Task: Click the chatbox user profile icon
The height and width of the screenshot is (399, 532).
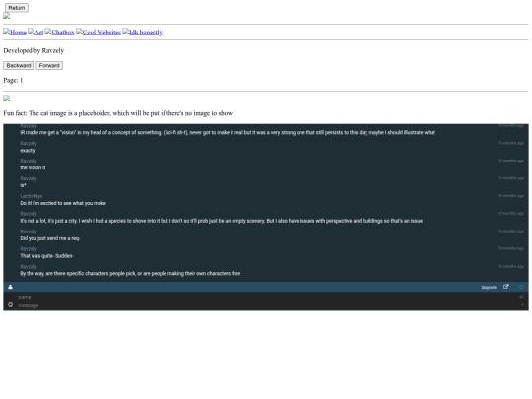Action: pyautogui.click(x=11, y=287)
